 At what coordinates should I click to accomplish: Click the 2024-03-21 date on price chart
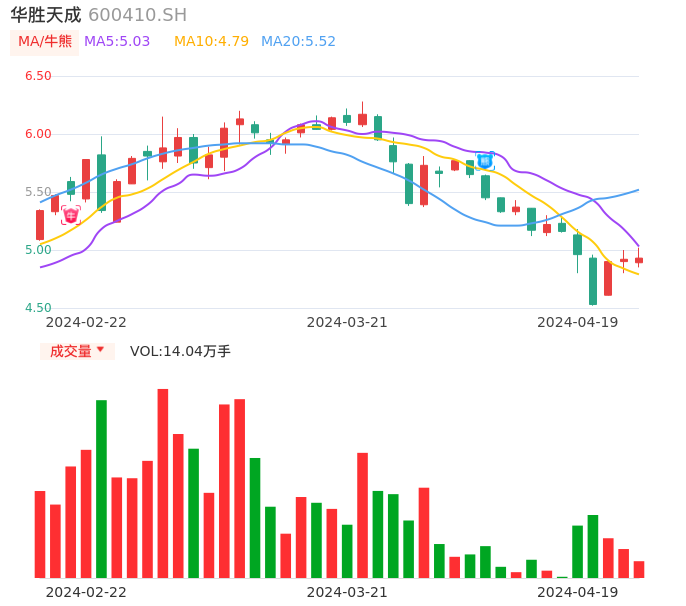[347, 322]
